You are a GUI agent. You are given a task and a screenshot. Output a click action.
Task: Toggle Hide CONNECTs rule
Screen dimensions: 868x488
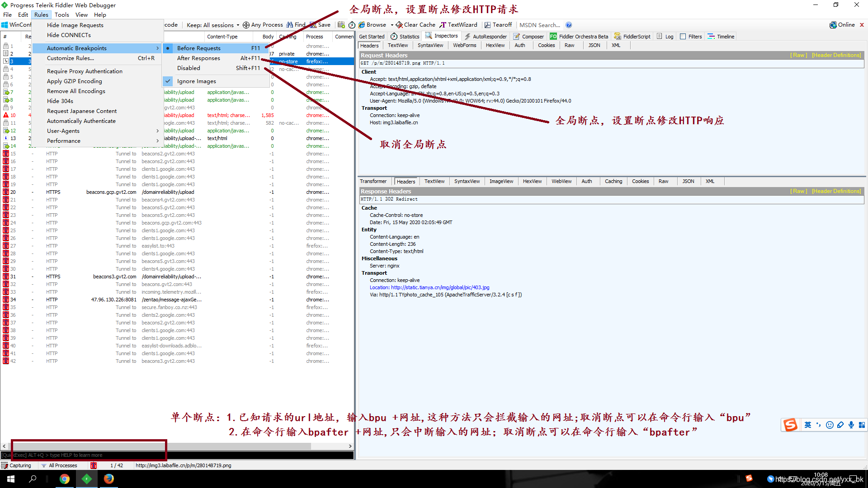point(97,35)
